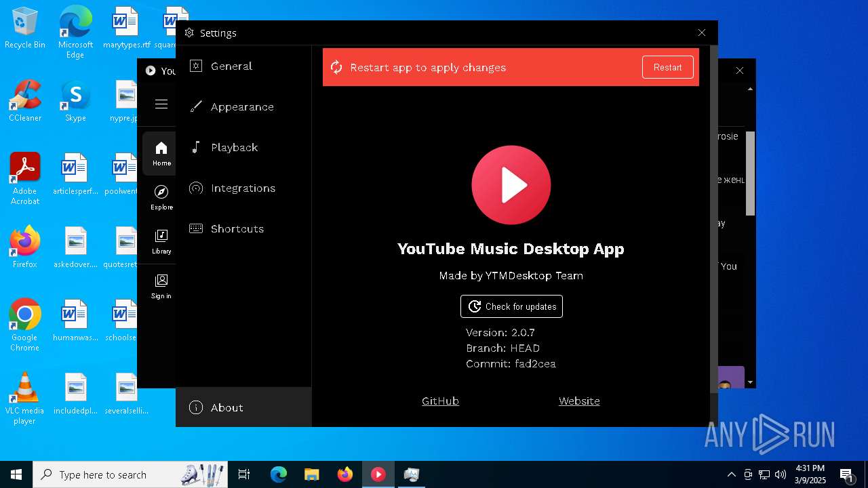868x488 pixels.
Task: Click the General tab gear icon
Action: click(x=196, y=66)
